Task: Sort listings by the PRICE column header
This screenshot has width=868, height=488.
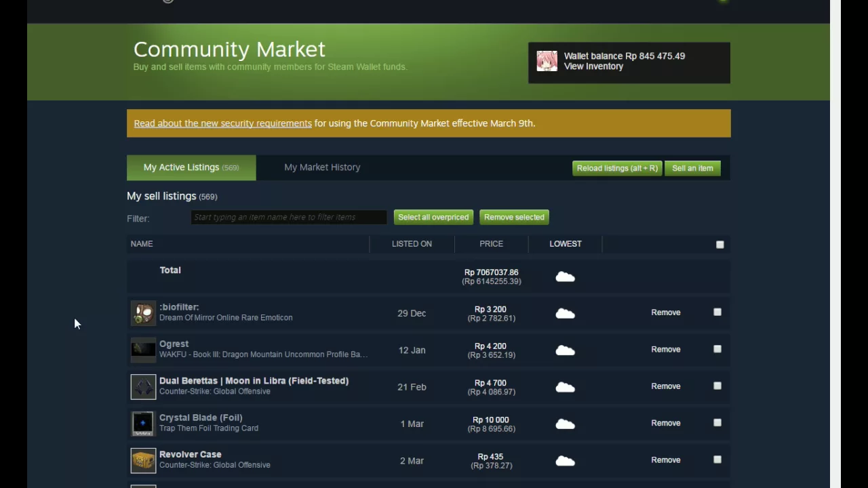Action: [491, 244]
